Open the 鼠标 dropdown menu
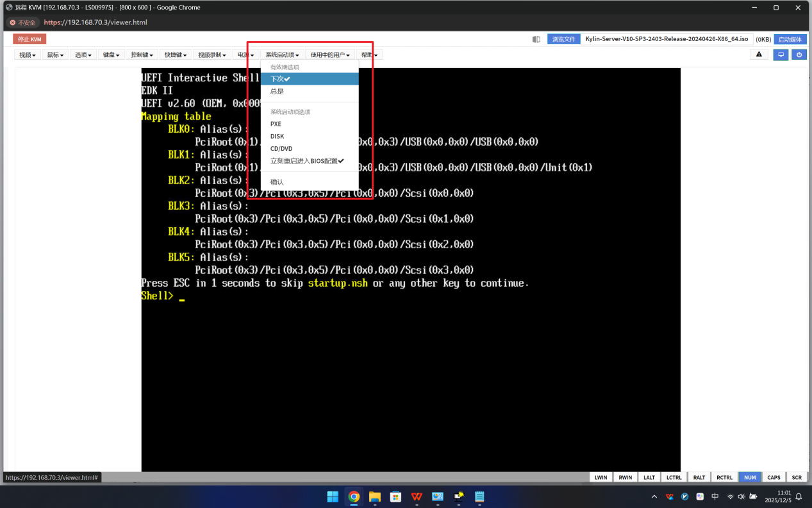This screenshot has width=812, height=508. pyautogui.click(x=55, y=55)
